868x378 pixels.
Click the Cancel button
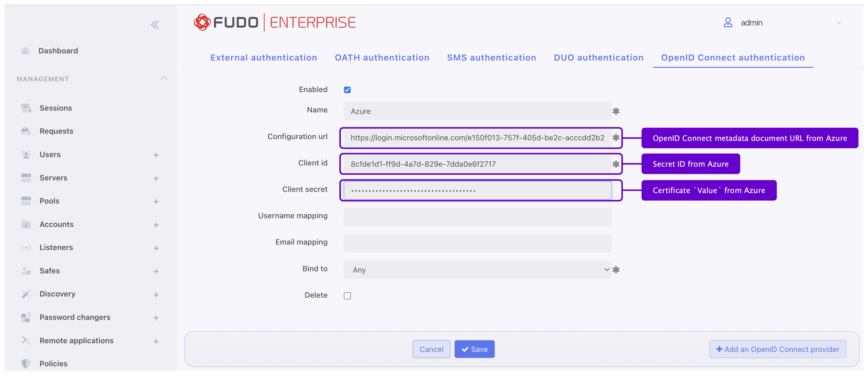[431, 349]
